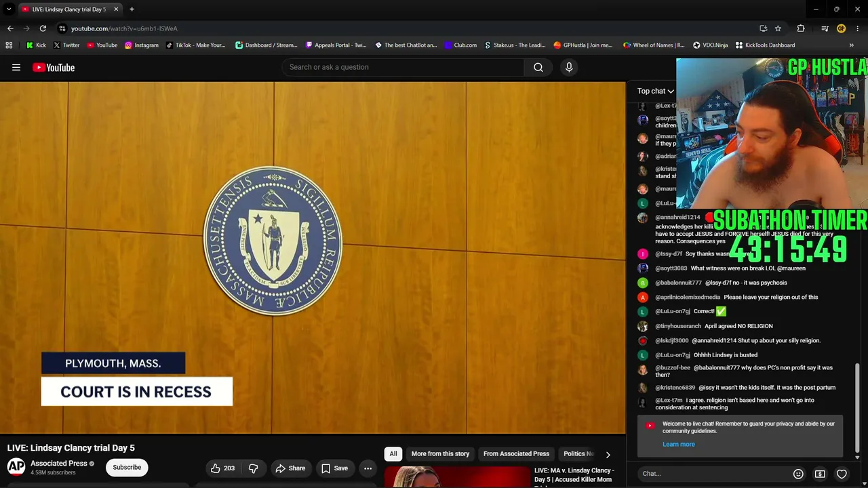Open @aprilnicolemixedmedia chat author name
This screenshot has height=488, width=868.
[x=688, y=297]
